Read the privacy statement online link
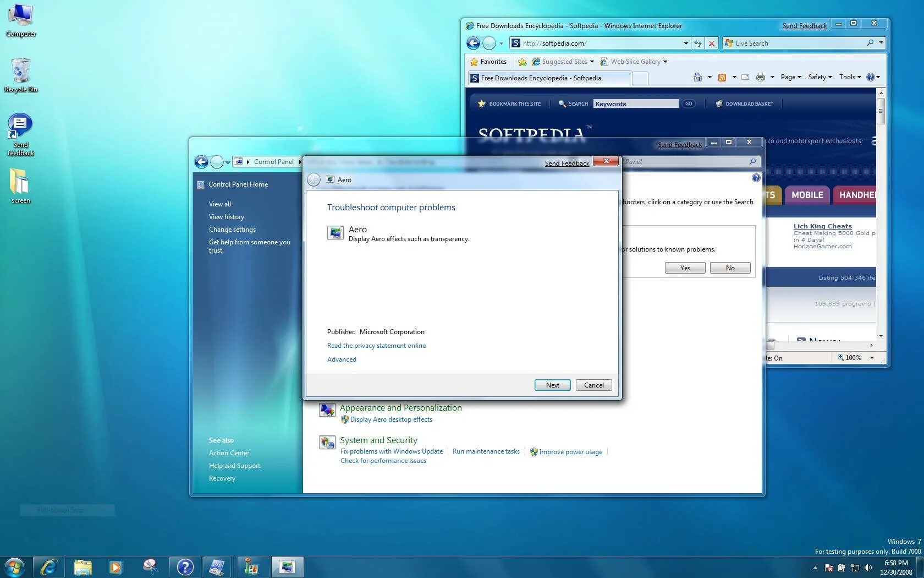Screen dimensions: 924x578 pyautogui.click(x=376, y=346)
